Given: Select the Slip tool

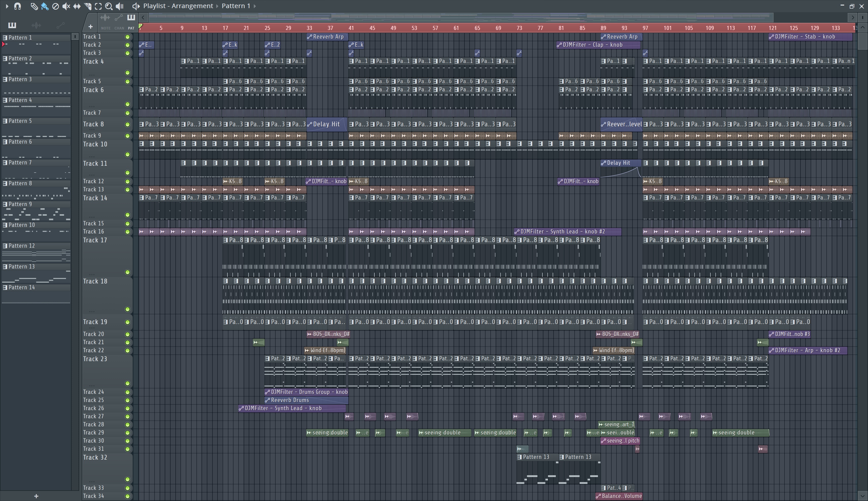Looking at the screenshot, I should [x=77, y=6].
